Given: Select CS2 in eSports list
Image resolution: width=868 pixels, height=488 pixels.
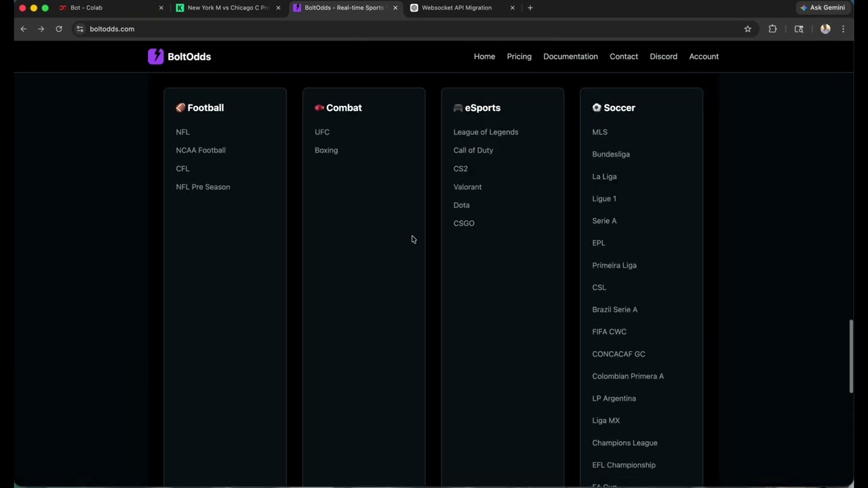Looking at the screenshot, I should (x=460, y=169).
